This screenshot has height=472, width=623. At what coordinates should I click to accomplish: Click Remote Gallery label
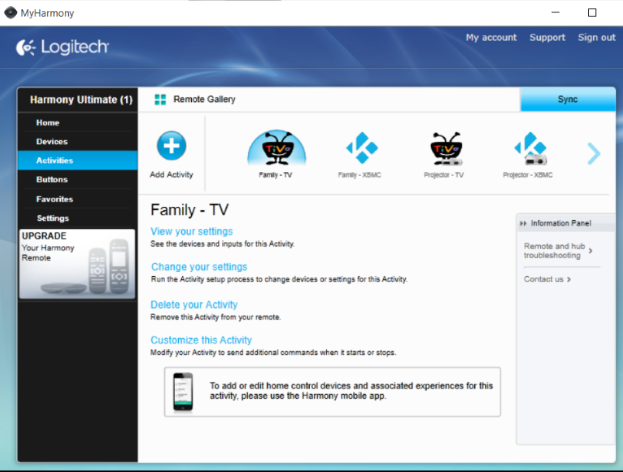[204, 99]
